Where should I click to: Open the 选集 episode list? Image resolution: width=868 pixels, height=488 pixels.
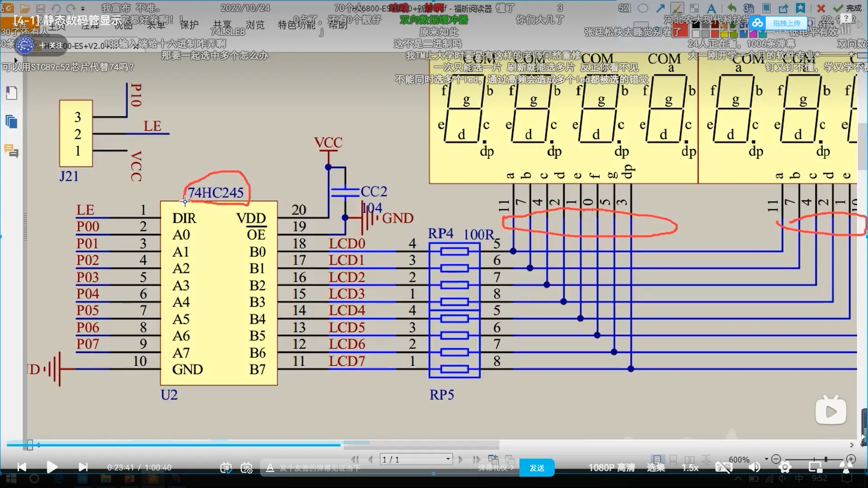point(656,468)
